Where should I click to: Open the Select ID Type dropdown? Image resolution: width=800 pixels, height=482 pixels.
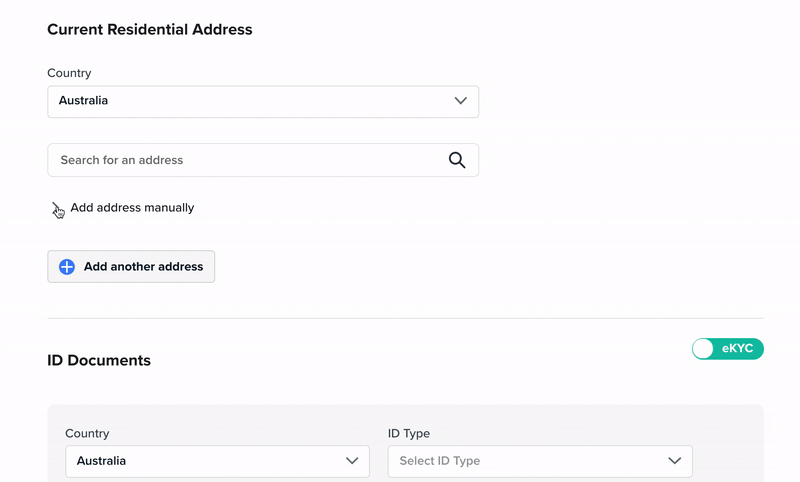540,462
